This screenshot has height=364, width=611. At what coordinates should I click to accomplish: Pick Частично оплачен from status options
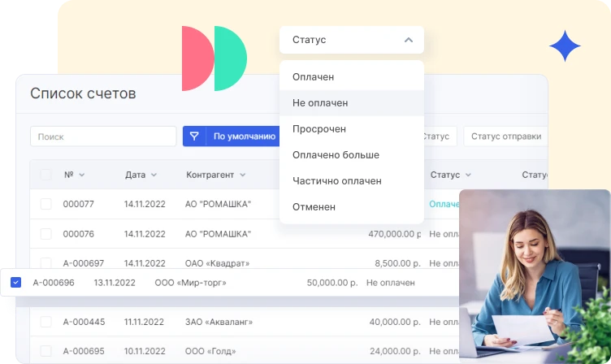[336, 181]
